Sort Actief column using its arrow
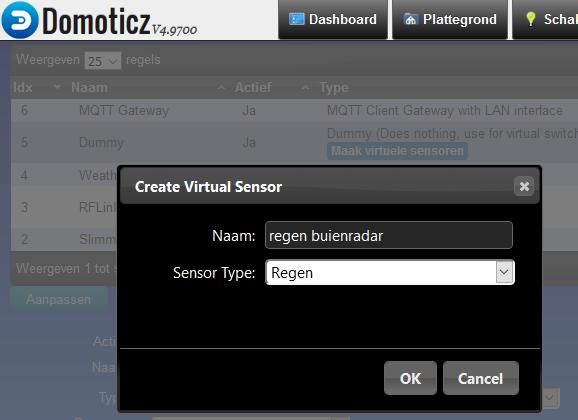Screen dimensions: 578x420 tap(305, 87)
